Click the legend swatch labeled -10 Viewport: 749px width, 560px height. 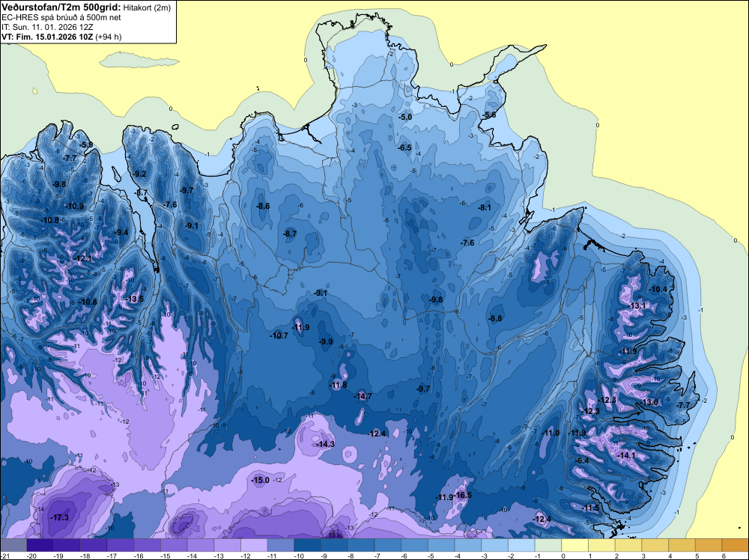point(308,545)
